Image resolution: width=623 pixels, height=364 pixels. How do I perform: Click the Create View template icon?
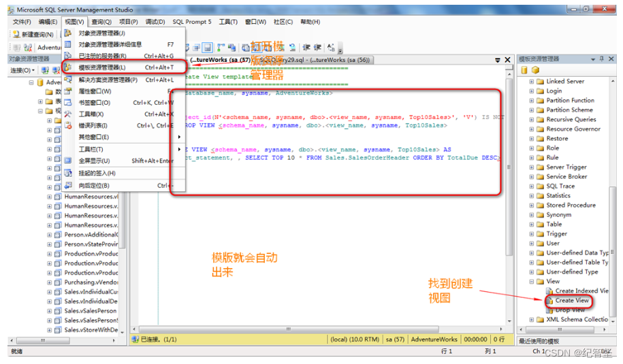(549, 301)
